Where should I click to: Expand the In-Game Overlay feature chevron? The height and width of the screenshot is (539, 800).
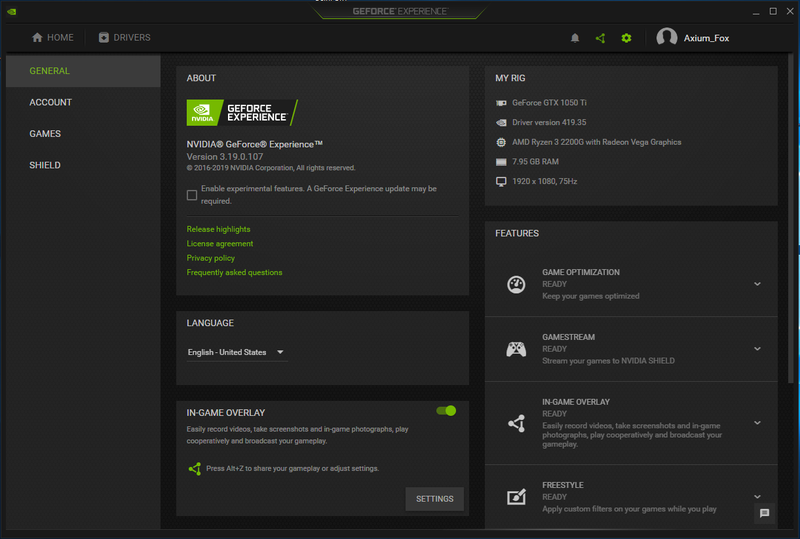(x=757, y=423)
